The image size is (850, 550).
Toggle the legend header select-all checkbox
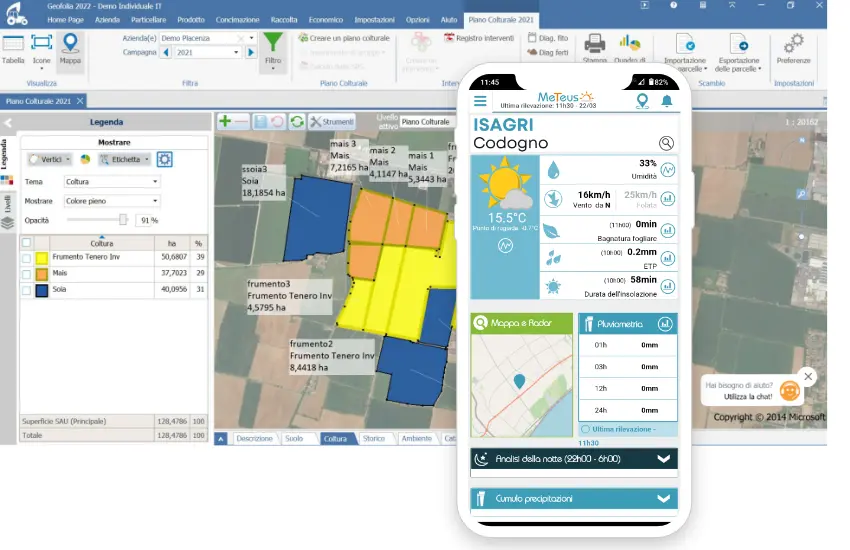pos(27,243)
